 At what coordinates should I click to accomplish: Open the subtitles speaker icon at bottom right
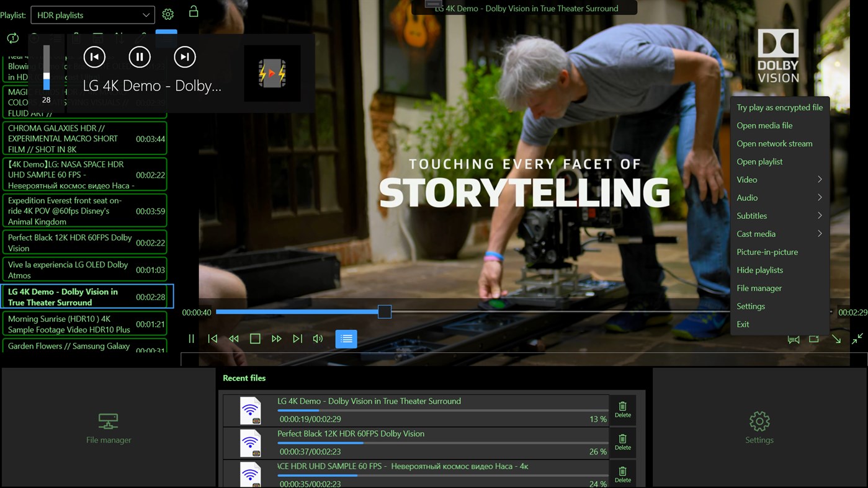pyautogui.click(x=794, y=340)
